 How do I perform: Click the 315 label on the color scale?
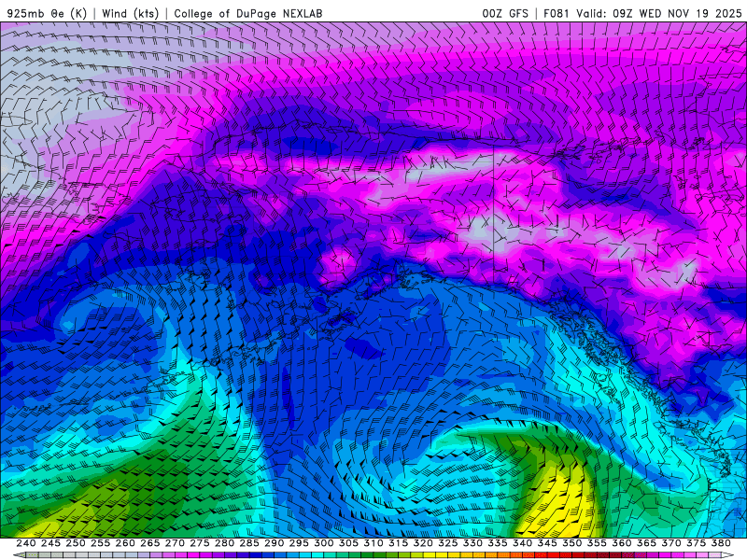point(398,543)
